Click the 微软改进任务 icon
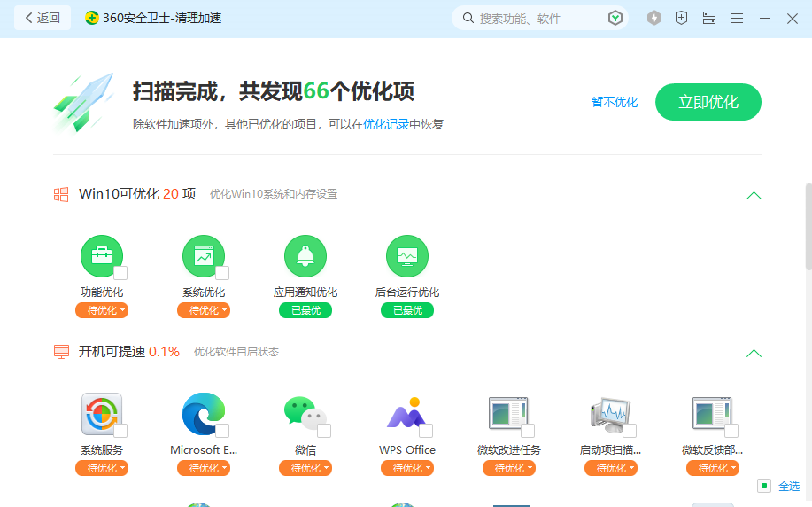Screen dimensions: 812x507 508,414
